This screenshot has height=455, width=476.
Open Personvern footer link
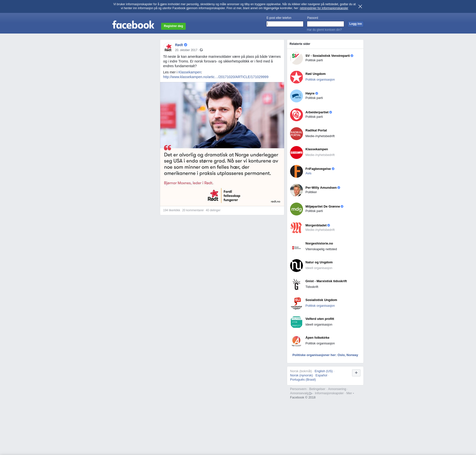pyautogui.click(x=298, y=389)
